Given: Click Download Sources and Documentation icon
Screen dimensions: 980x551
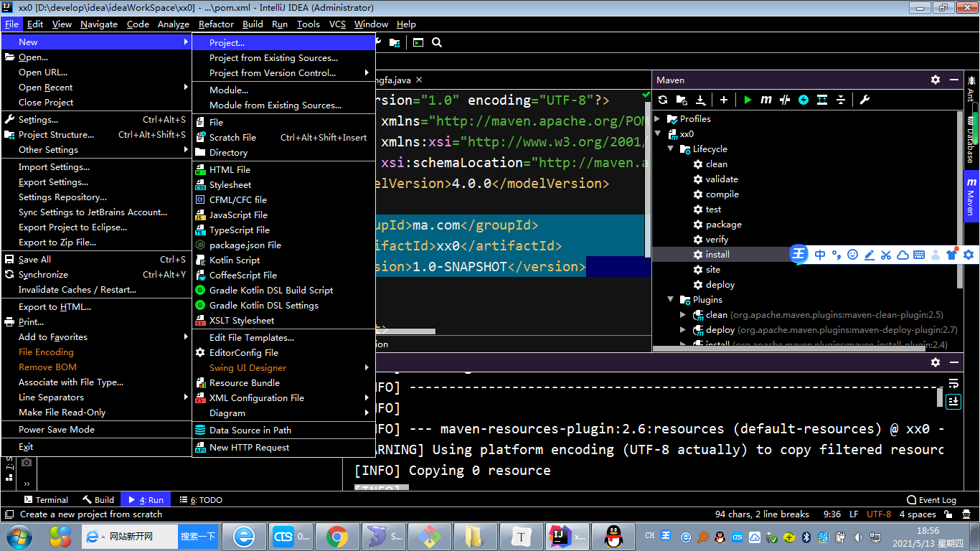Looking at the screenshot, I should tap(700, 100).
